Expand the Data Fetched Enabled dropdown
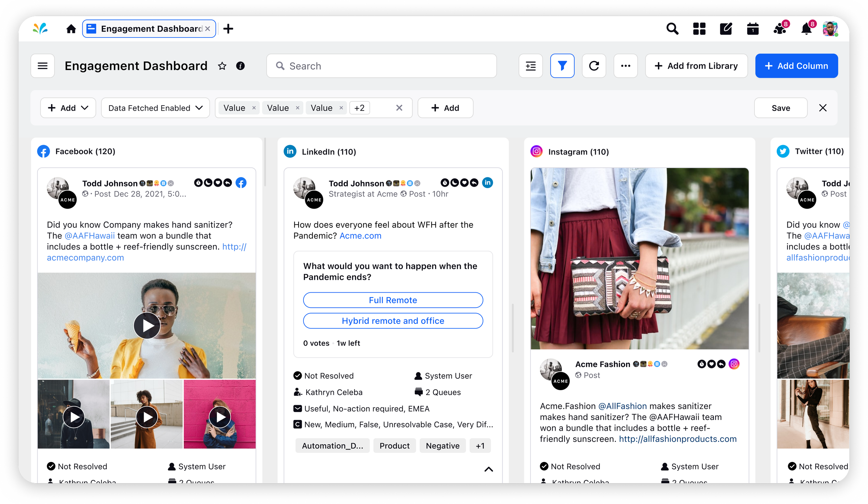The width and height of the screenshot is (868, 504). tap(155, 108)
